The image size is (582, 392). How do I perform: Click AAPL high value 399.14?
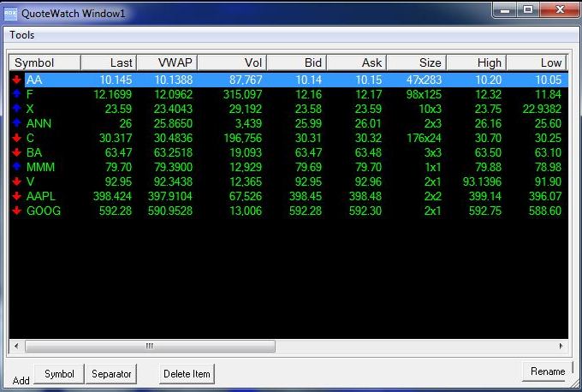click(485, 196)
